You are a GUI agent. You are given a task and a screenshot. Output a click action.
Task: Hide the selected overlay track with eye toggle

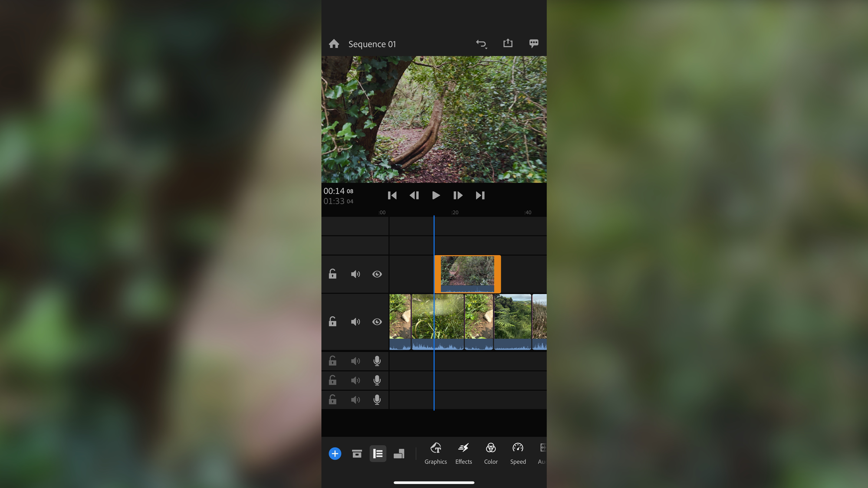pyautogui.click(x=377, y=274)
